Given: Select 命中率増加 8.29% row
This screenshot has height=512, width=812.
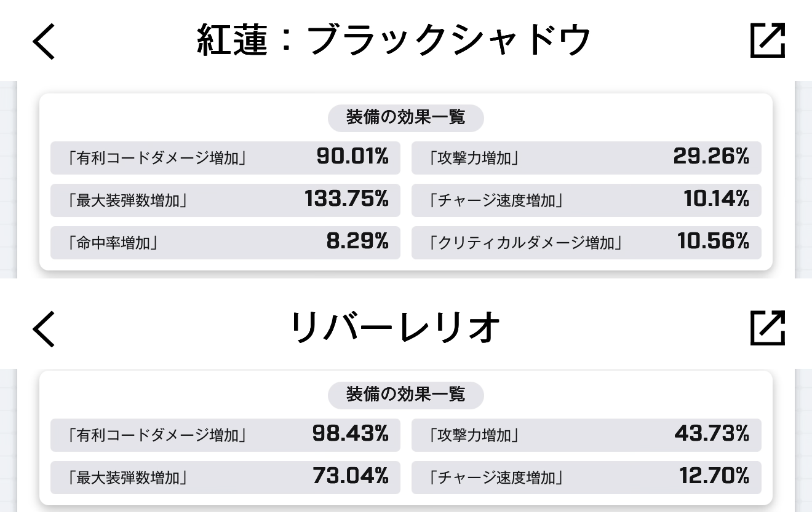Looking at the screenshot, I should (x=225, y=243).
